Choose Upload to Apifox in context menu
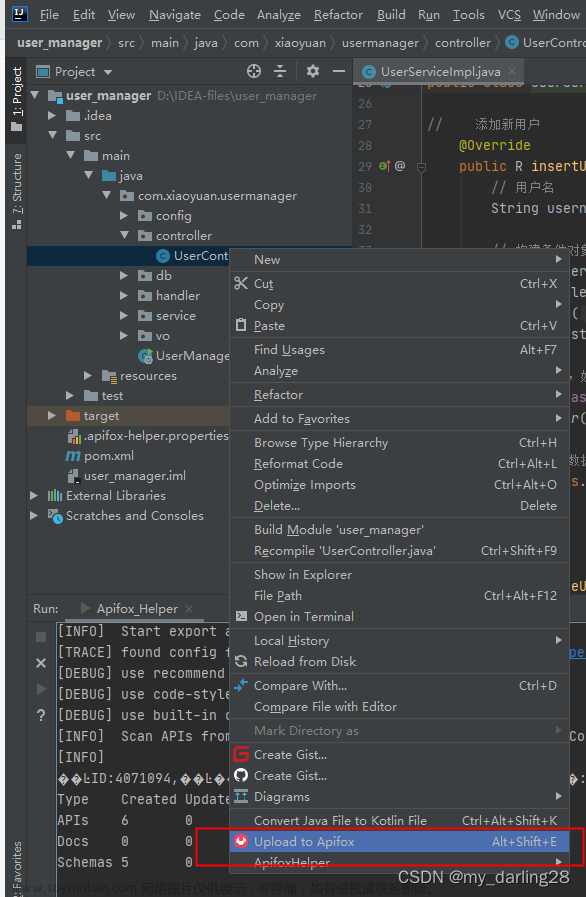 tap(399, 842)
